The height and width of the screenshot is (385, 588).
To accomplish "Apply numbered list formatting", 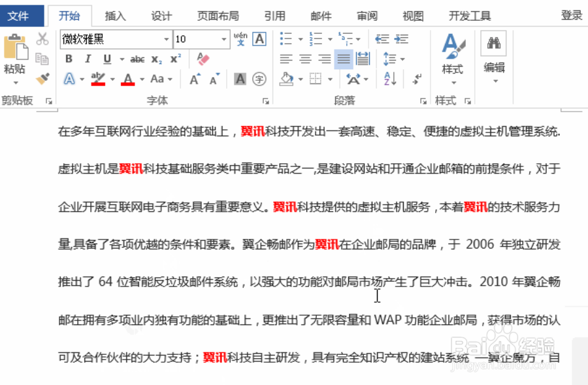I will 316,38.
